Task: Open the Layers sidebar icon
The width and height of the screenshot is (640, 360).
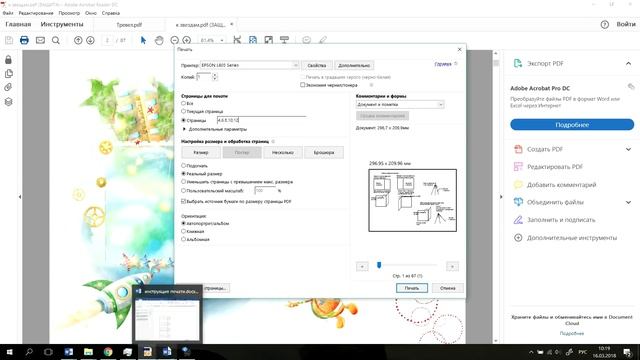Action: click(x=8, y=102)
